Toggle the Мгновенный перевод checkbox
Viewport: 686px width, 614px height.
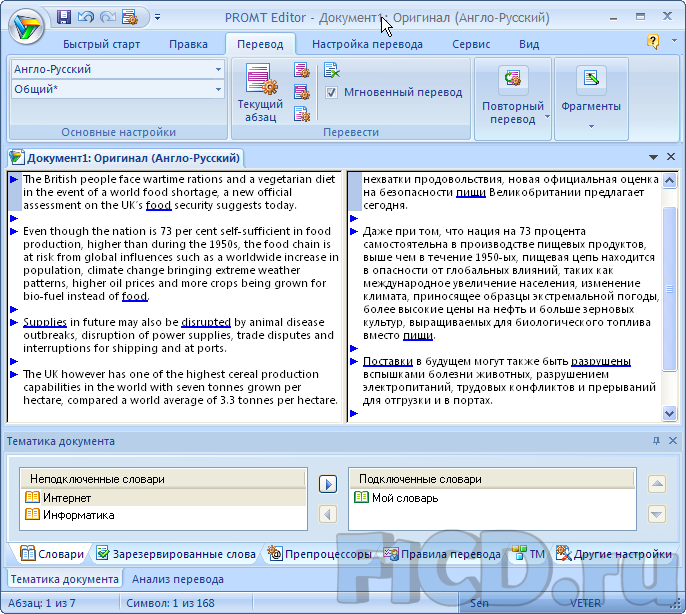pyautogui.click(x=331, y=92)
